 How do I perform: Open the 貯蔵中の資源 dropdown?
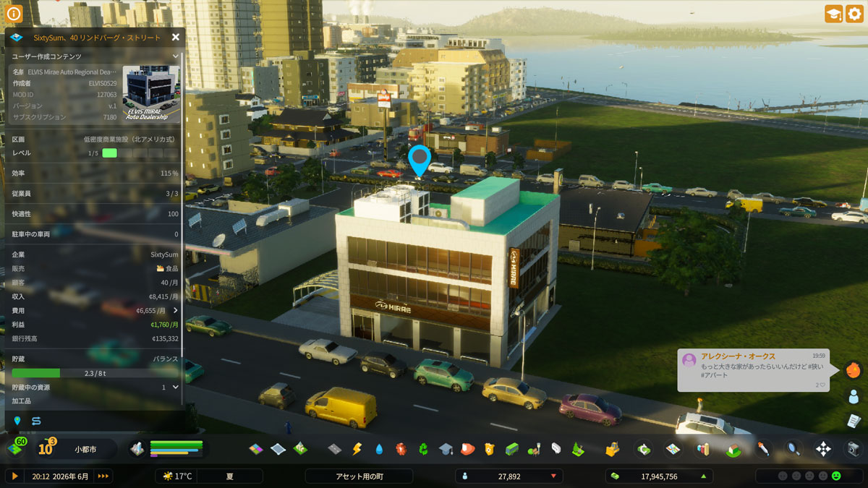click(175, 387)
